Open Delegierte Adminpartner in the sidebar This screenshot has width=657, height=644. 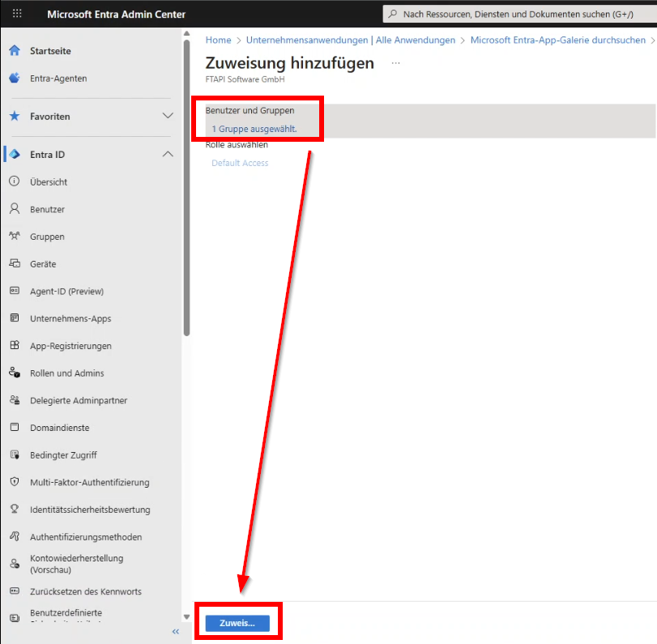pyautogui.click(x=79, y=400)
